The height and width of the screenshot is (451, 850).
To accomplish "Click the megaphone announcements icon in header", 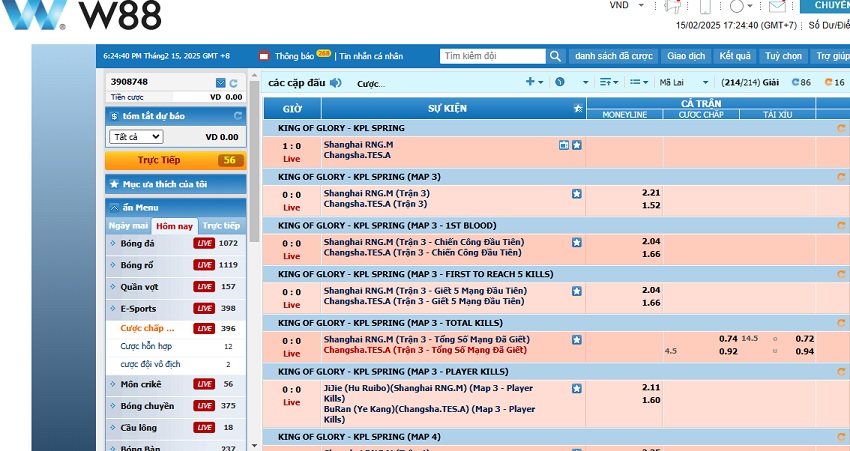I will tap(673, 6).
